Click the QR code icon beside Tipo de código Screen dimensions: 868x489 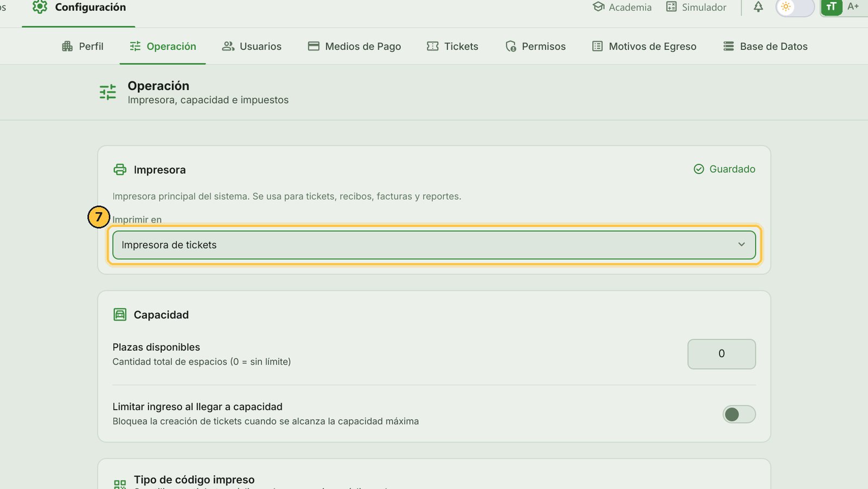click(120, 484)
